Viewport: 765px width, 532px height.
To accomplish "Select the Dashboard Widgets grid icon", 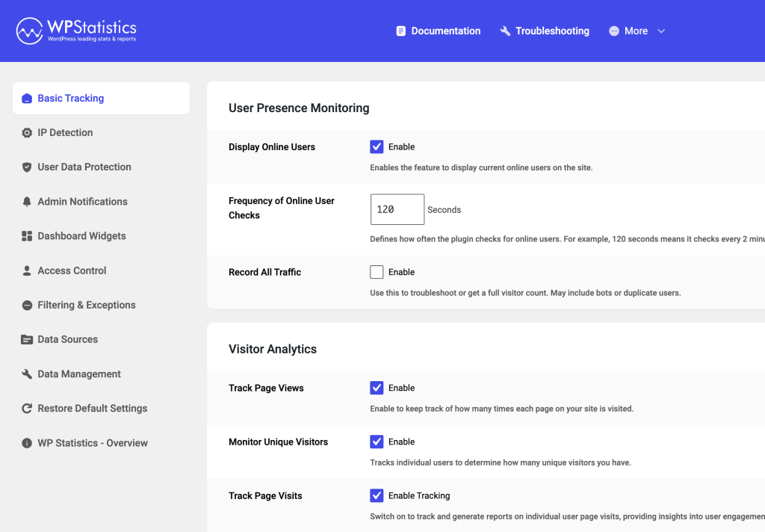I will [26, 235].
